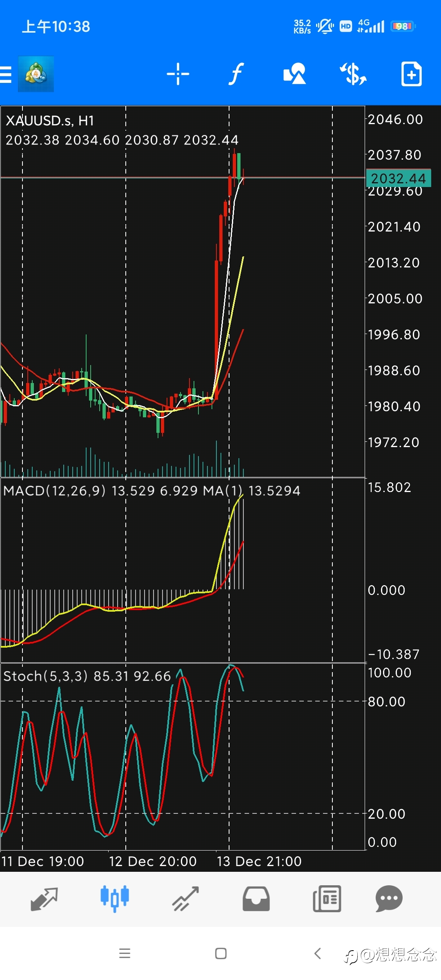Tap the Stochastic 100.00 scale label
The width and height of the screenshot is (441, 980).
[390, 673]
